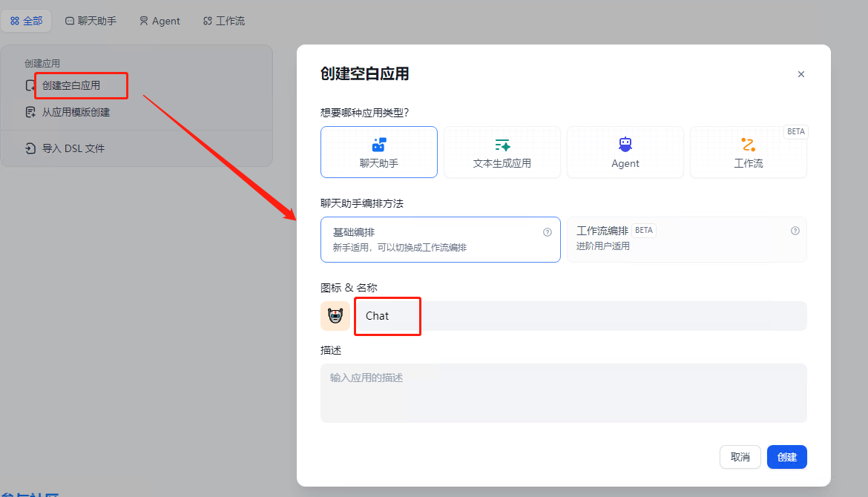Close the 创建空白应用 dialog with X
This screenshot has width=868, height=497.
pyautogui.click(x=801, y=74)
